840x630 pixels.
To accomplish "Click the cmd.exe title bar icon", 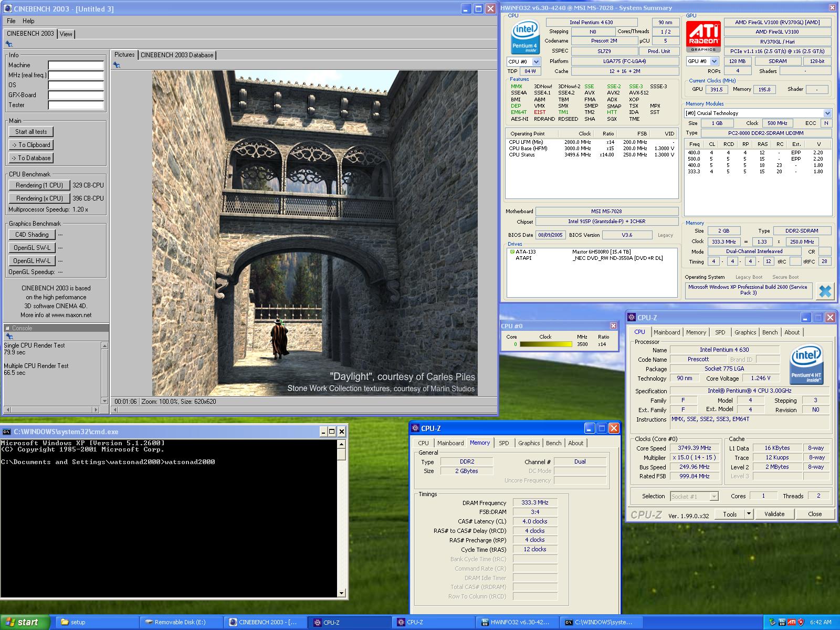I will pos(7,432).
